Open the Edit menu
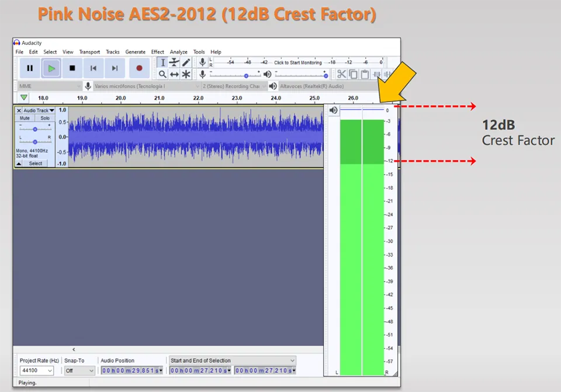Screen dimensions: 561x392 [x=33, y=52]
